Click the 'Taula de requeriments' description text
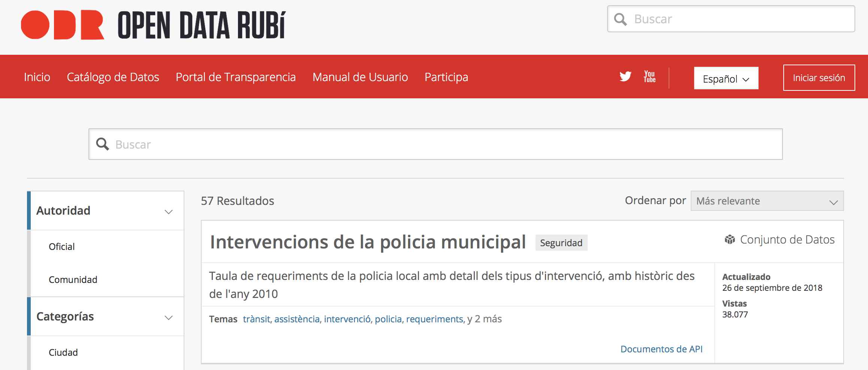This screenshot has width=868, height=370. 452,285
